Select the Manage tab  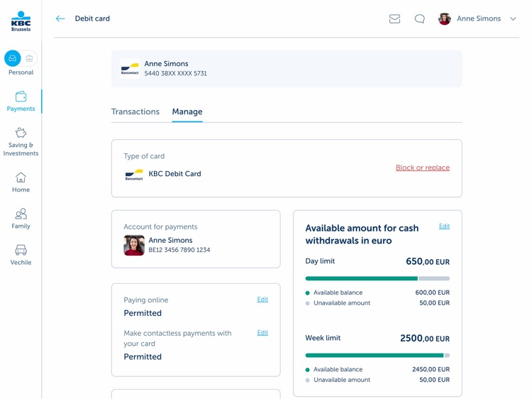point(187,111)
